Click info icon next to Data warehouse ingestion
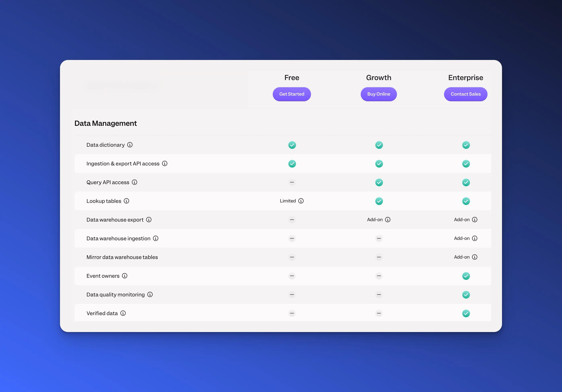 coord(156,238)
